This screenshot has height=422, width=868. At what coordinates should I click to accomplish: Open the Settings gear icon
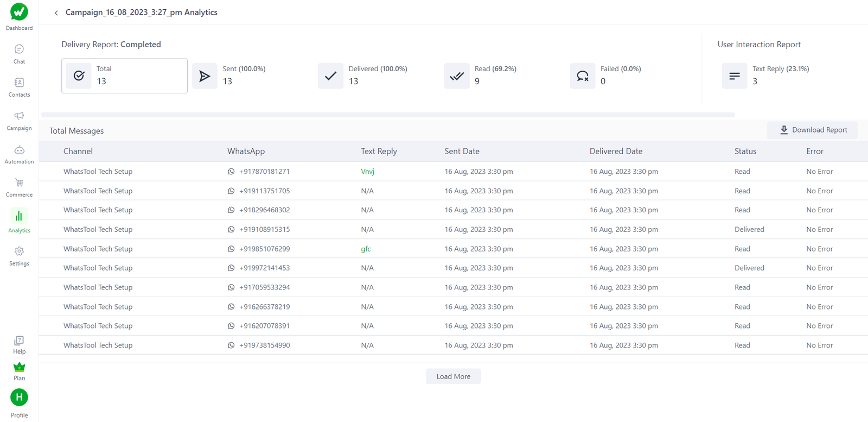(19, 251)
